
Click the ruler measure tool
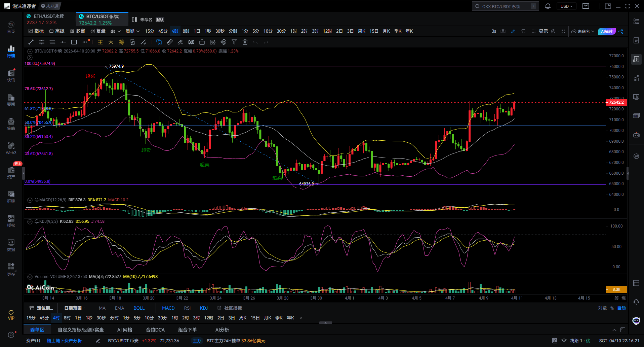(x=170, y=42)
